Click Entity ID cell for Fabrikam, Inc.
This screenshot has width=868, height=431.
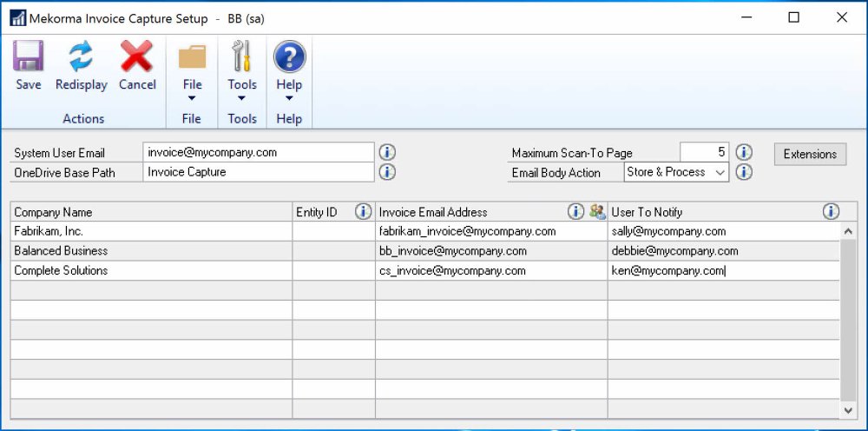pos(334,231)
